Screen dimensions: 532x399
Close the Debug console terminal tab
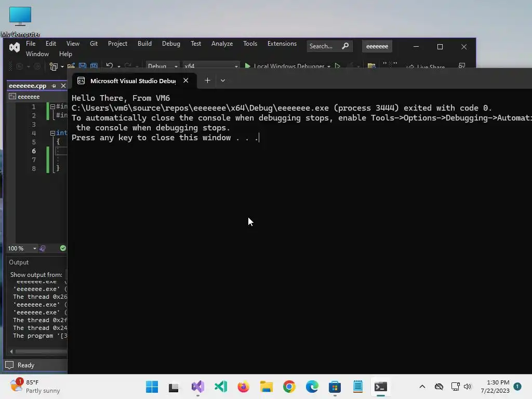[185, 81]
